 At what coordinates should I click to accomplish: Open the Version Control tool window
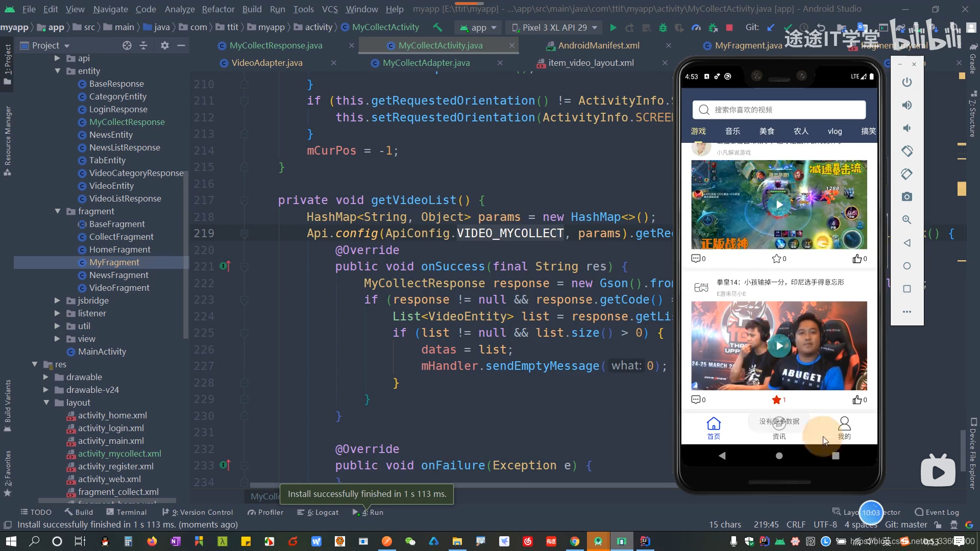pos(197,512)
